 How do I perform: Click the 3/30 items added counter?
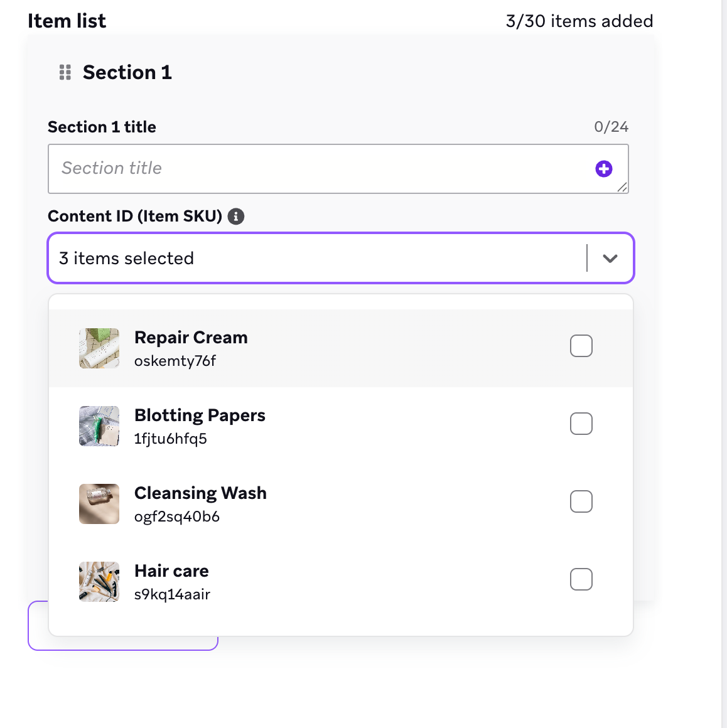click(x=578, y=21)
